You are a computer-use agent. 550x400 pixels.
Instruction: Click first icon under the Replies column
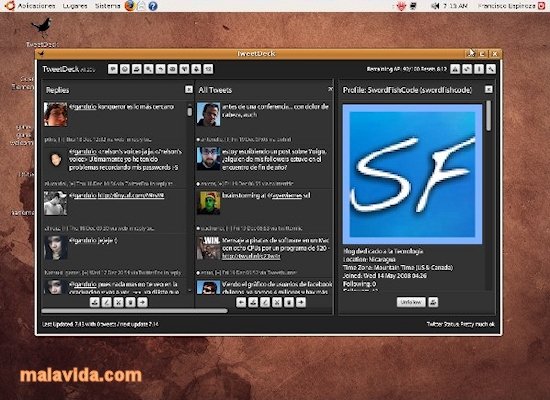[x=94, y=302]
